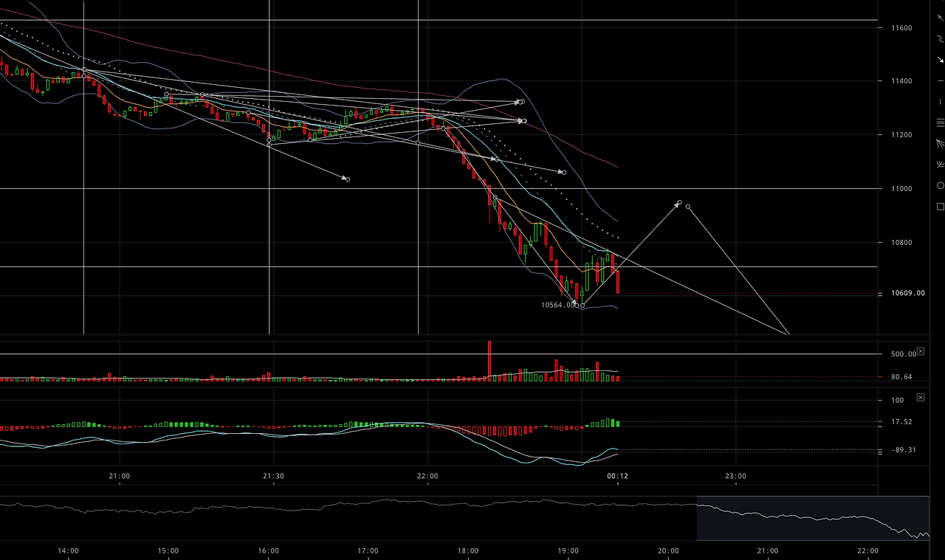Click the 100 oscillator axis label
This screenshot has height=560, width=945.
tap(897, 401)
